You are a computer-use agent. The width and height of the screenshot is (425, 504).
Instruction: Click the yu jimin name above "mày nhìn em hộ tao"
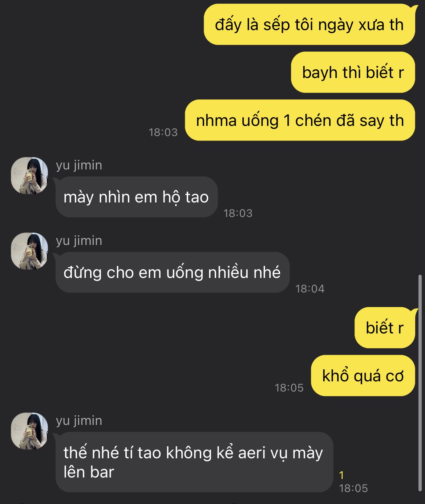79,165
